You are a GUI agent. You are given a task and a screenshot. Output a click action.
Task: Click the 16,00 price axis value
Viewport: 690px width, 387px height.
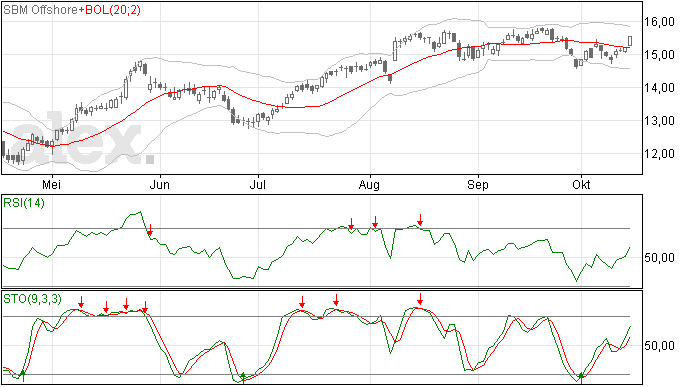[x=659, y=22]
